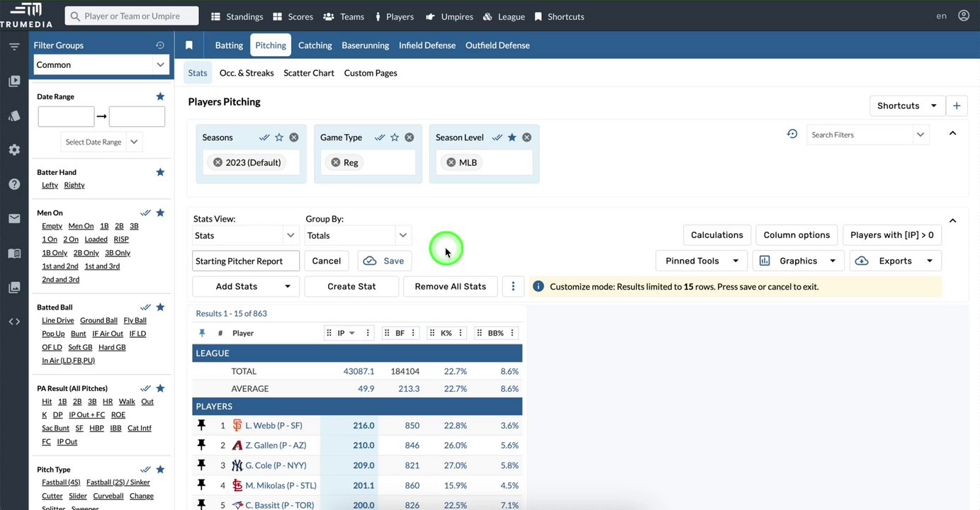
Task: Open the three-dot more options button
Action: pyautogui.click(x=513, y=286)
